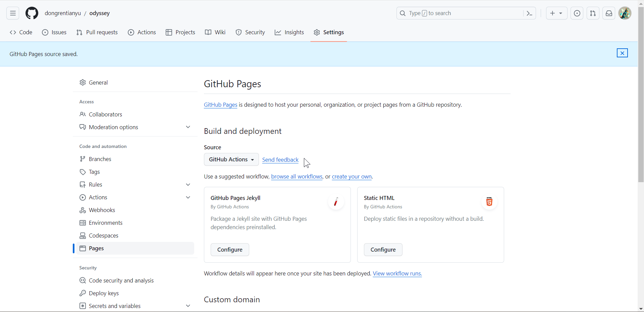This screenshot has width=644, height=312.
Task: Click the Codespaces icon in the sidebar
Action: (83, 236)
